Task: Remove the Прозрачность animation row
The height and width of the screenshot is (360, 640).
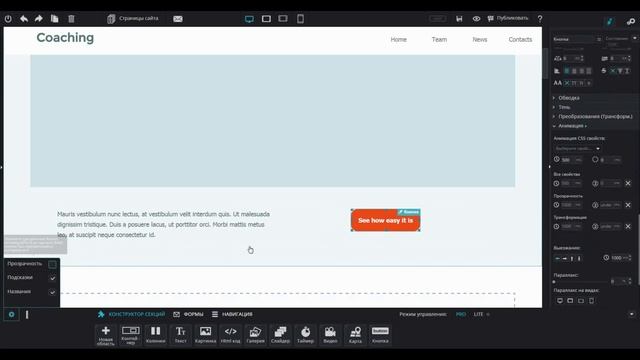Action: 628,205
